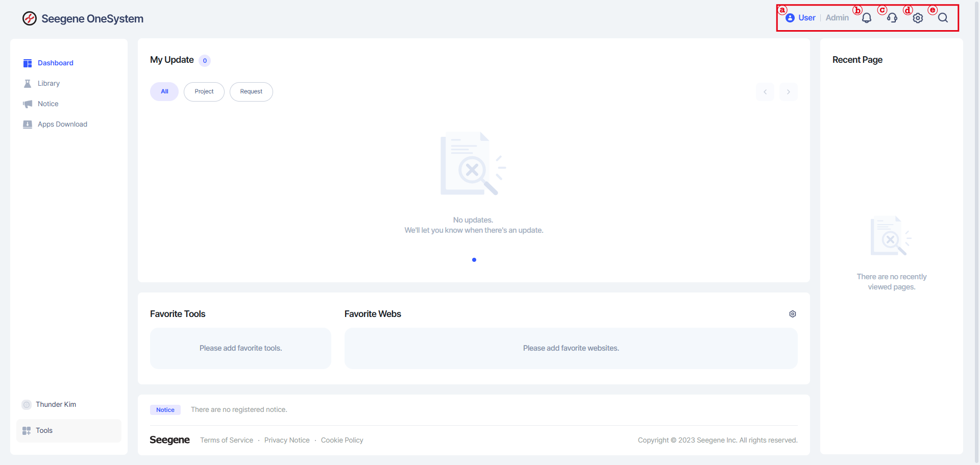The width and height of the screenshot is (980, 465).
Task: Open the notifications bell icon
Action: [866, 18]
